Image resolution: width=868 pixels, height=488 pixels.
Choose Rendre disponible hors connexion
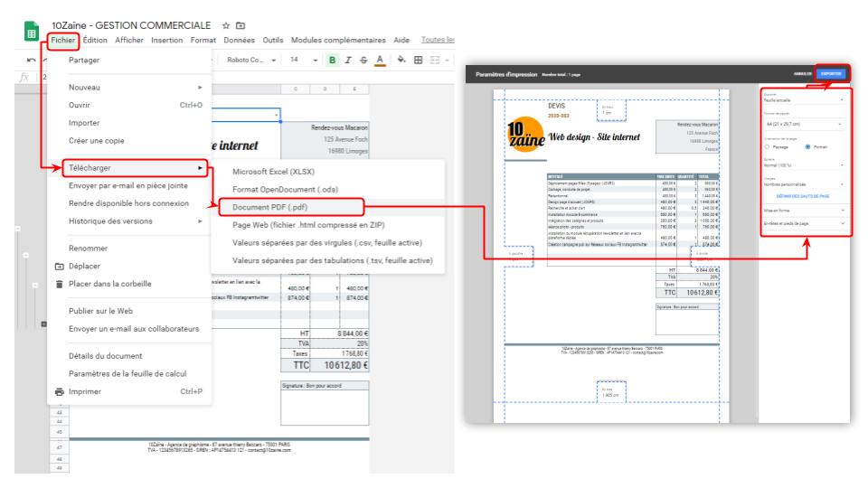coord(129,203)
